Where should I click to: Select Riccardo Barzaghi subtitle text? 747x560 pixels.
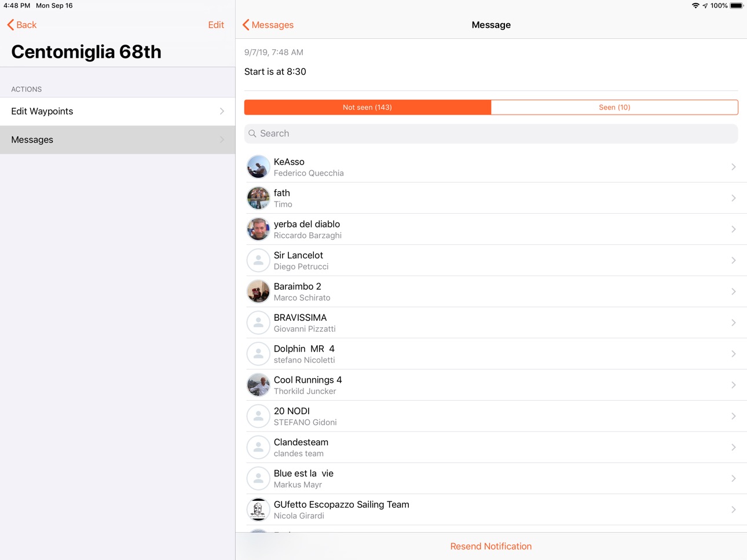click(307, 236)
